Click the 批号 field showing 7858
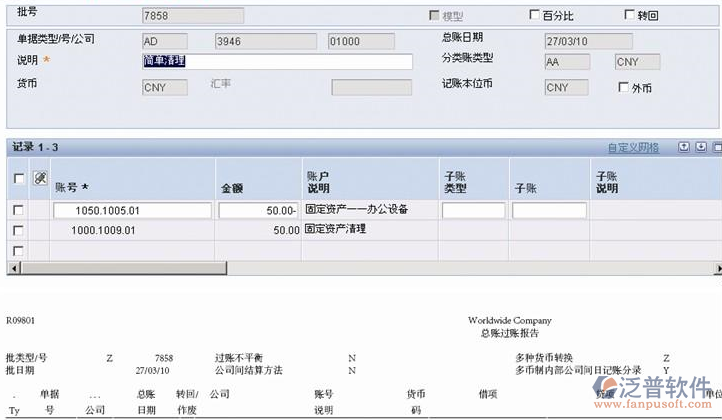The width and height of the screenshot is (722, 420). 193,16
